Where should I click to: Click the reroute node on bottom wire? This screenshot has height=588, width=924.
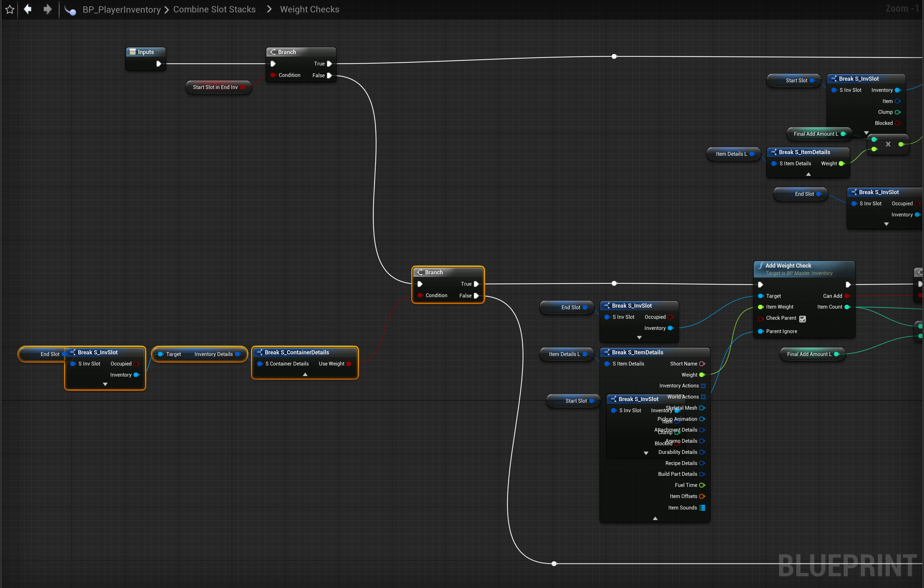tap(554, 564)
